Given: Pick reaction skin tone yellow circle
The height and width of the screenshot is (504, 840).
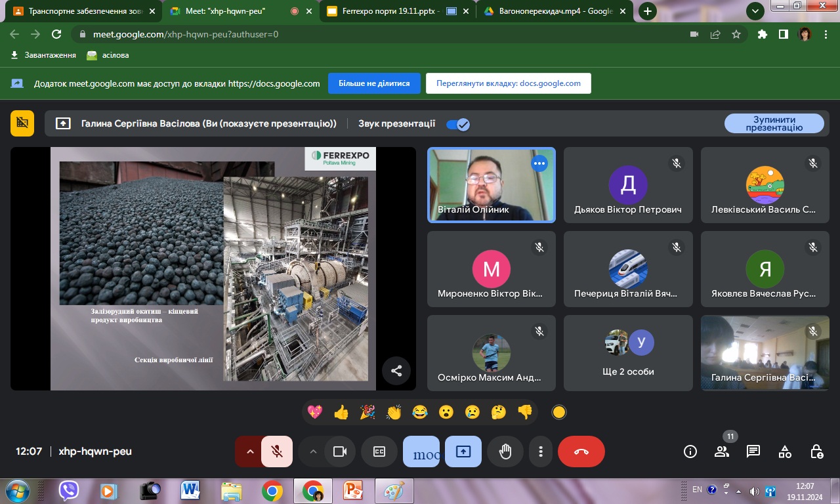Looking at the screenshot, I should (x=559, y=412).
